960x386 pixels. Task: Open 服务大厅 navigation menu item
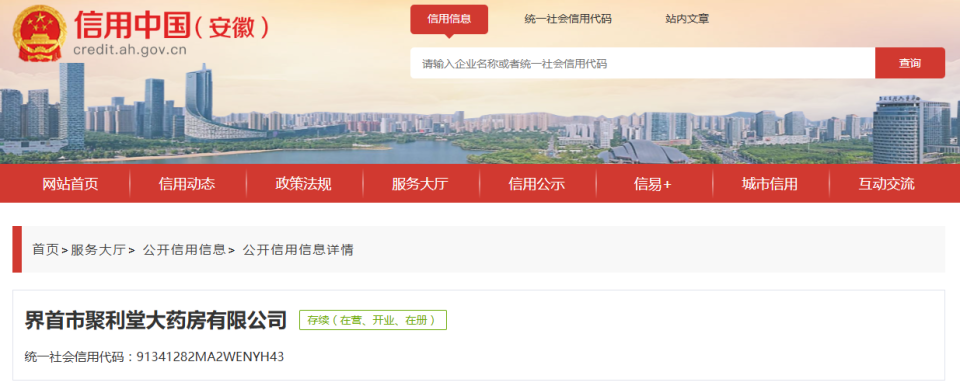(420, 183)
